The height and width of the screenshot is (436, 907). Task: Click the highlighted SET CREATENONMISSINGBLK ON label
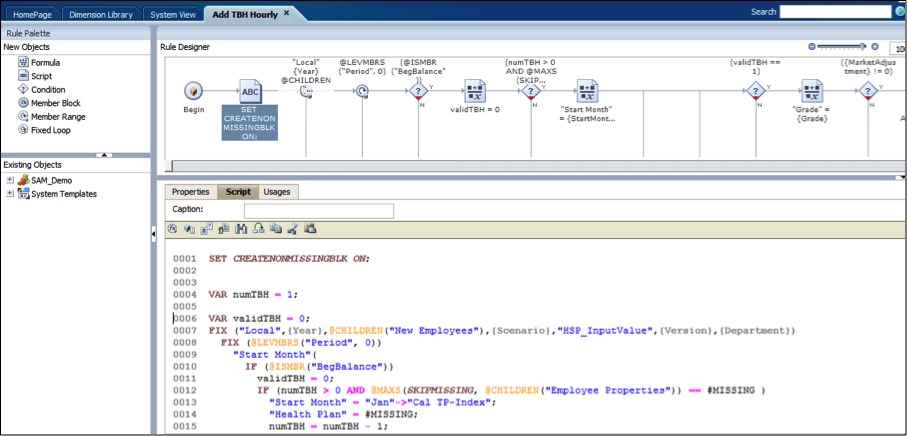(250, 123)
